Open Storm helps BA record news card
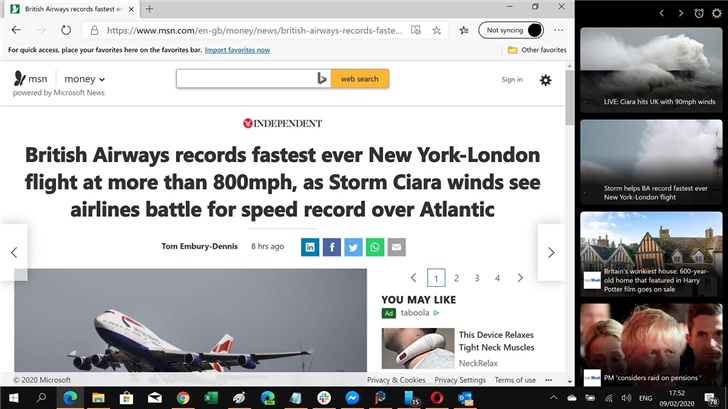728x409 pixels. (651, 162)
